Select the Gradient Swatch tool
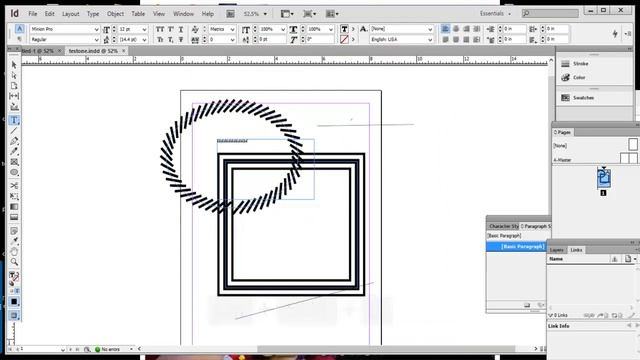The image size is (640, 360). (x=14, y=207)
